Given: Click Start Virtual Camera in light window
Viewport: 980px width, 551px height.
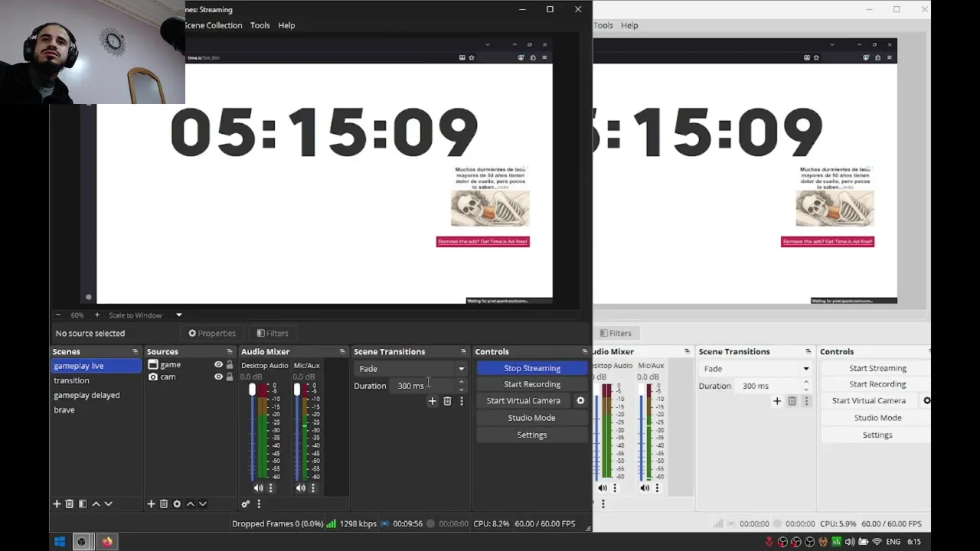Looking at the screenshot, I should point(868,400).
